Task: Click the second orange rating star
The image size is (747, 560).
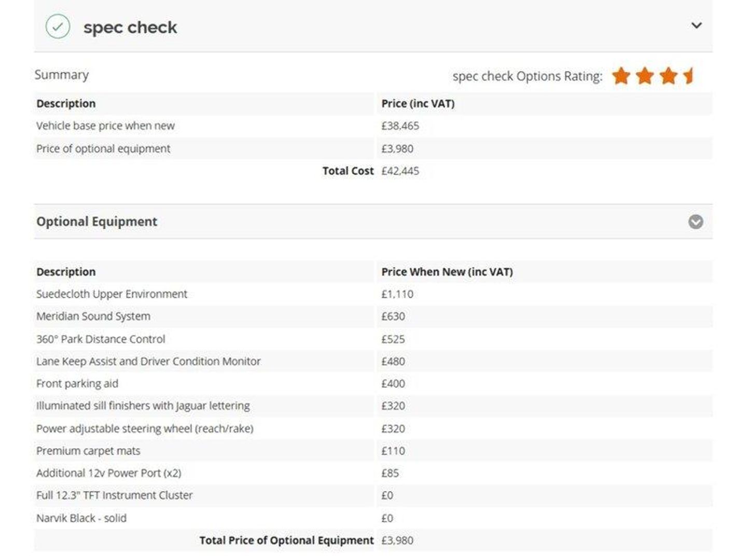Action: point(644,76)
